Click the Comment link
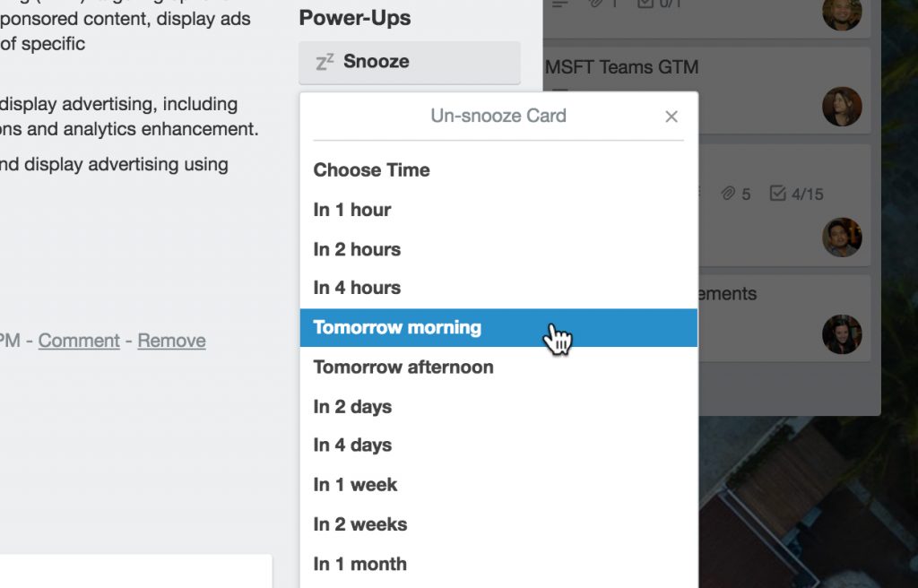The width and height of the screenshot is (918, 588). pyautogui.click(x=79, y=341)
